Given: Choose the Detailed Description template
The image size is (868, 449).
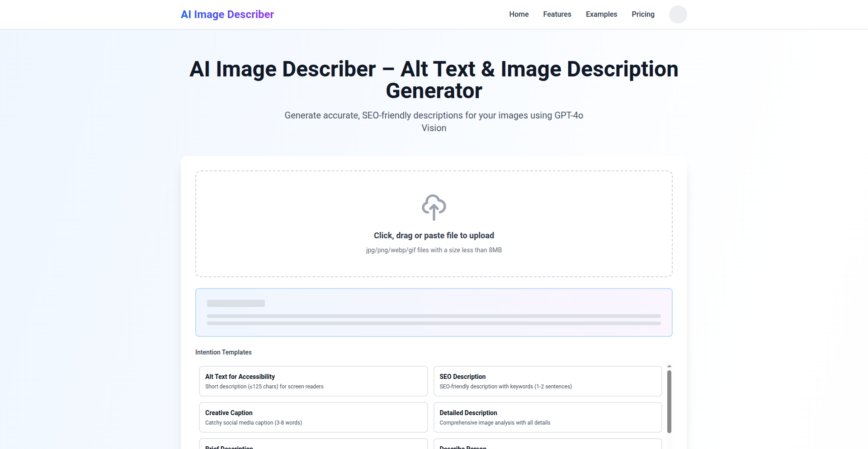Looking at the screenshot, I should tap(547, 417).
